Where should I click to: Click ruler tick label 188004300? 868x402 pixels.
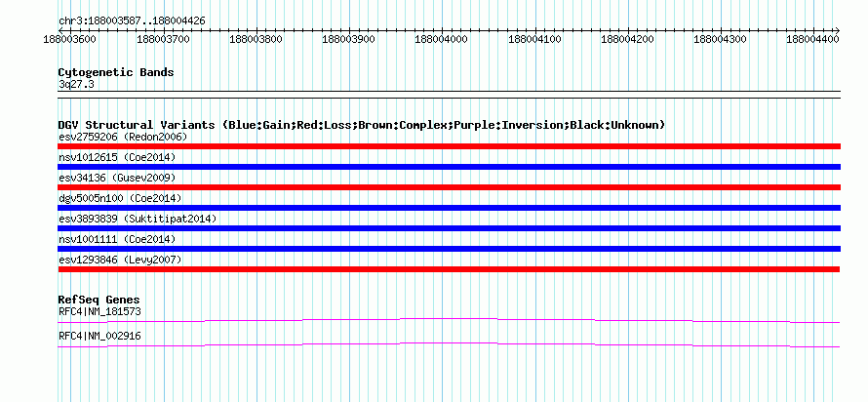[720, 39]
